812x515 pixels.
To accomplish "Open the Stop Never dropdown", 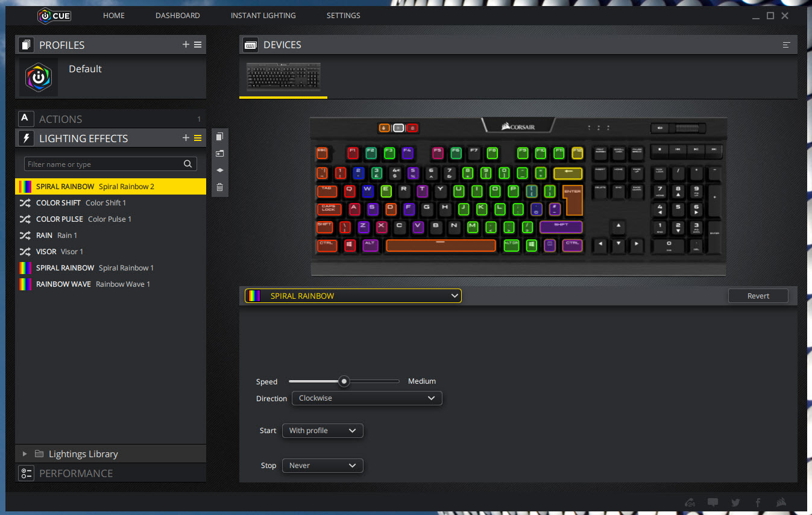I will tap(323, 466).
